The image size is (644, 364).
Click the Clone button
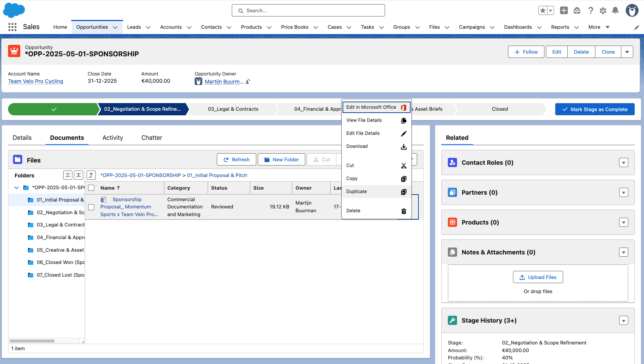[x=608, y=52]
